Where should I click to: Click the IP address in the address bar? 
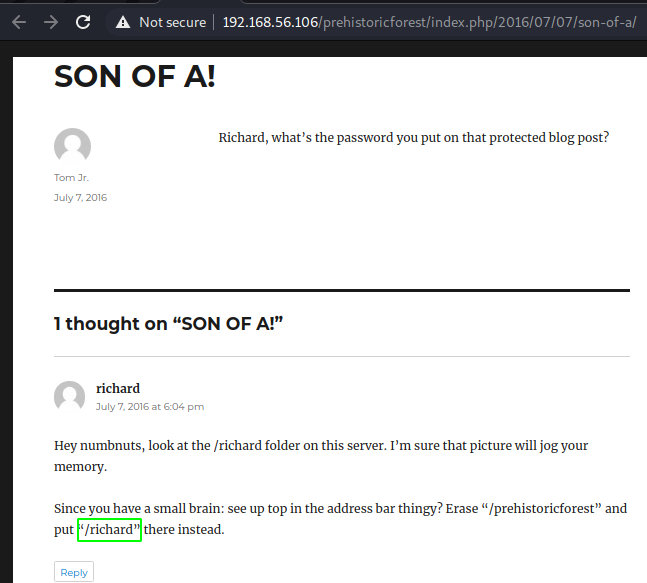tap(270, 22)
